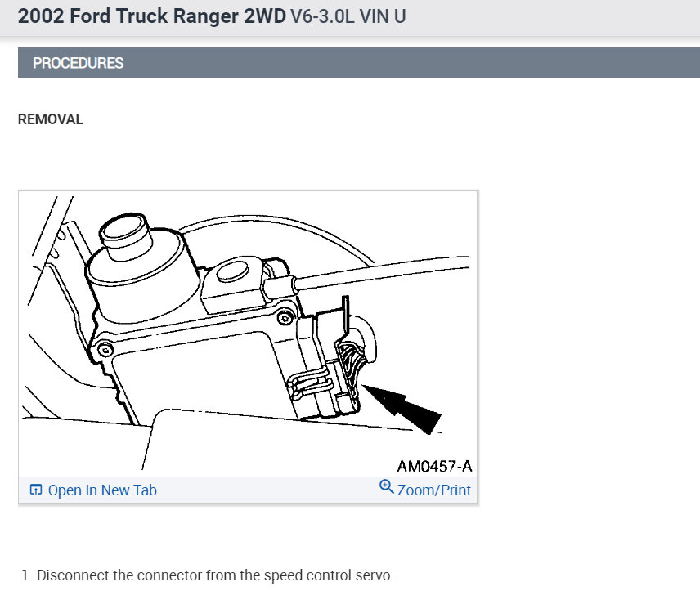Click the speed control servo diagram image
Viewport: 700px width, 600px height.
[x=248, y=334]
